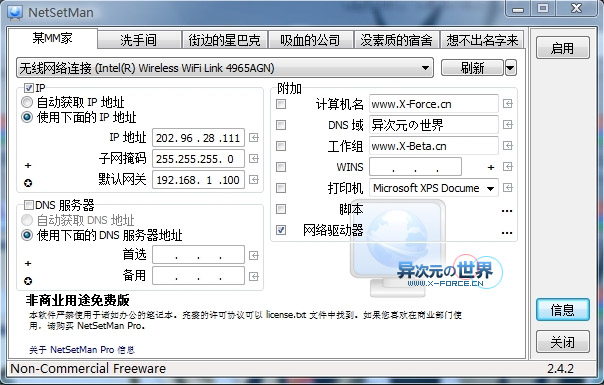Select 使用下面的 DNS 服务器地址 radio button

pos(27,235)
